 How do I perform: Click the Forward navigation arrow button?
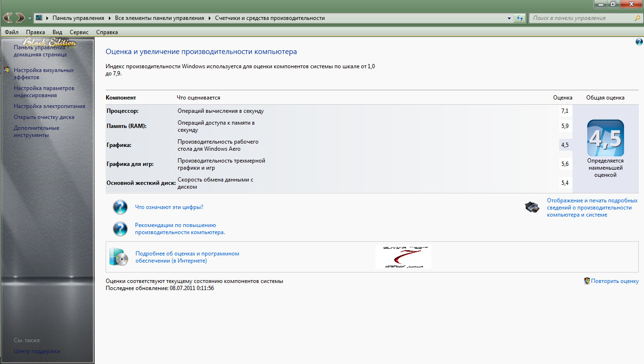pyautogui.click(x=20, y=18)
